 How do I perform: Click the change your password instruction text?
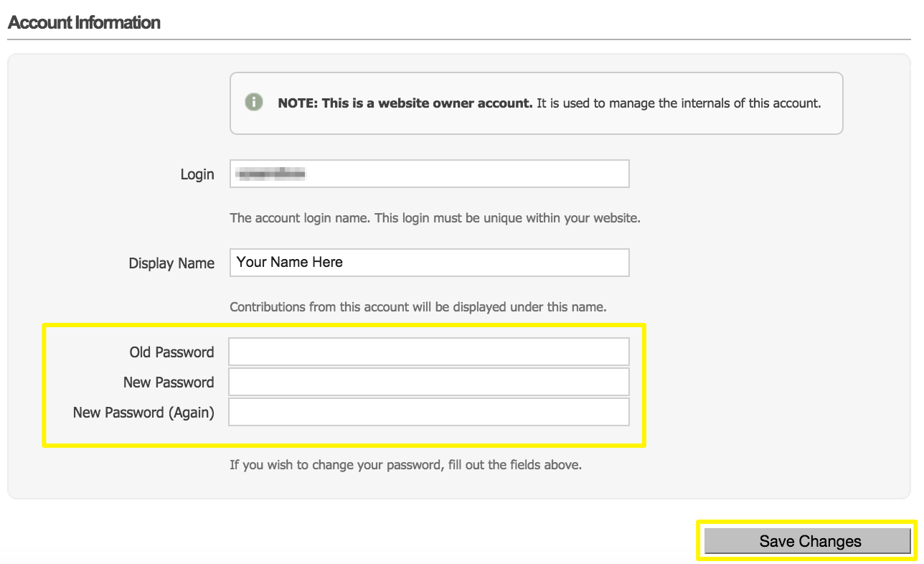point(405,465)
